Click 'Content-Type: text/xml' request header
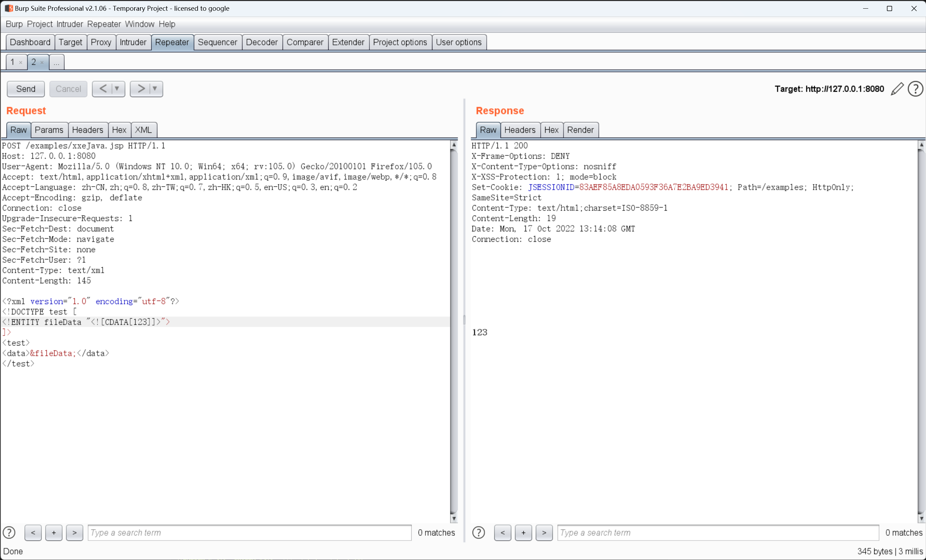Image resolution: width=926 pixels, height=560 pixels. coord(53,270)
